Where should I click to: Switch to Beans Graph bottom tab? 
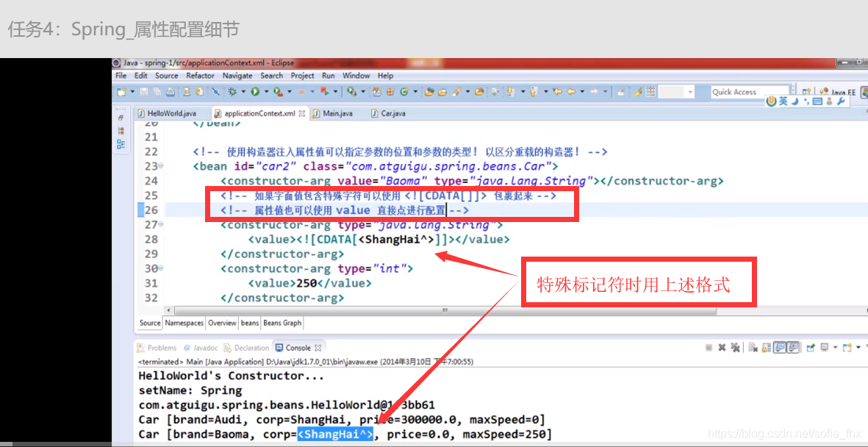tap(282, 323)
